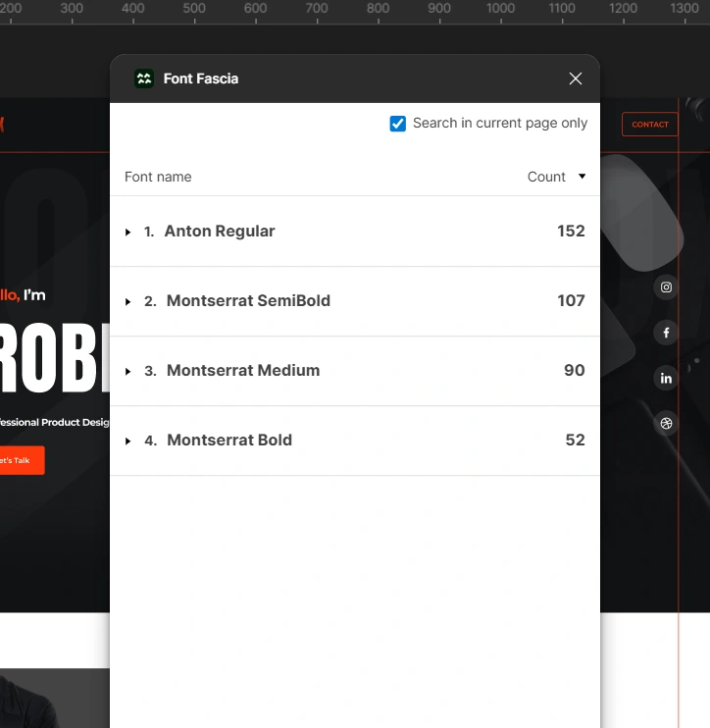Click the 107 count value

tap(571, 300)
